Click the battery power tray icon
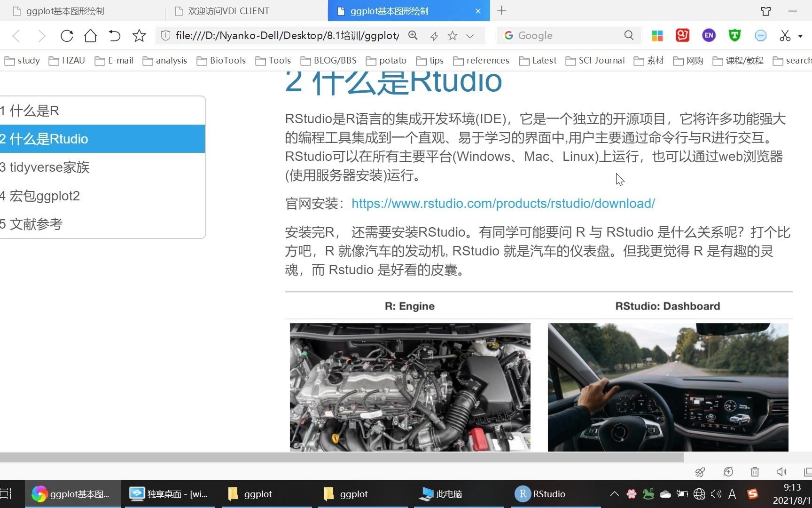The height and width of the screenshot is (508, 812). pos(682,494)
